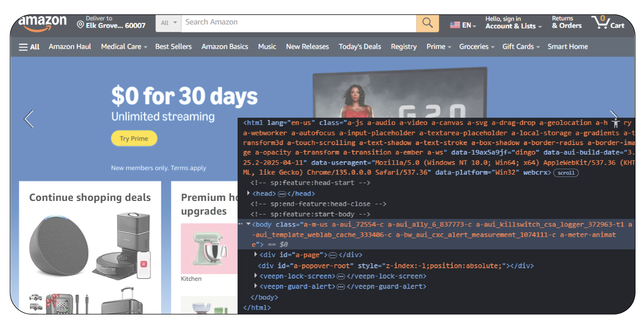Expand the veepn-guard-alert element
Image resolution: width=644 pixels, height=322 pixels.
click(x=255, y=286)
